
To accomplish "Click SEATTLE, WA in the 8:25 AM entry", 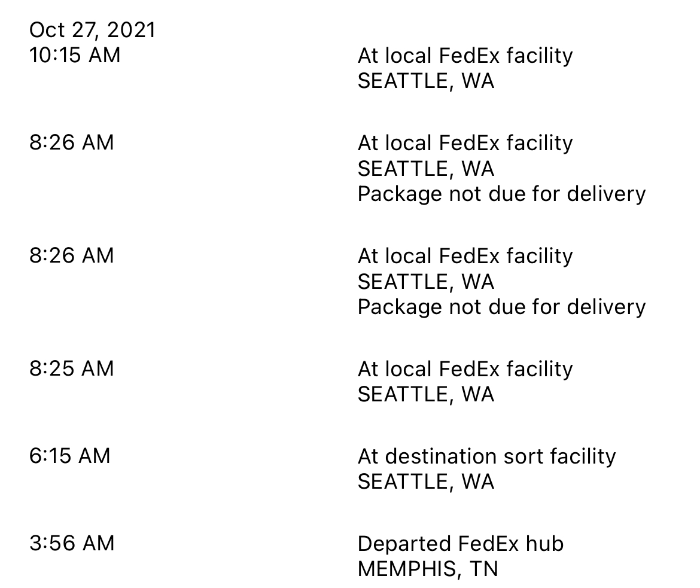I will (x=426, y=395).
